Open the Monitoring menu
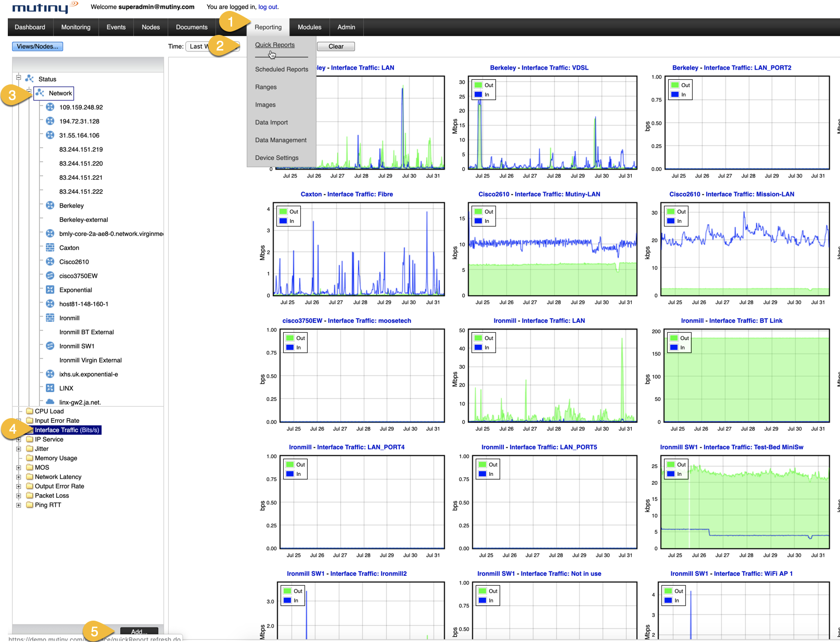Image resolution: width=840 pixels, height=642 pixels. click(76, 27)
